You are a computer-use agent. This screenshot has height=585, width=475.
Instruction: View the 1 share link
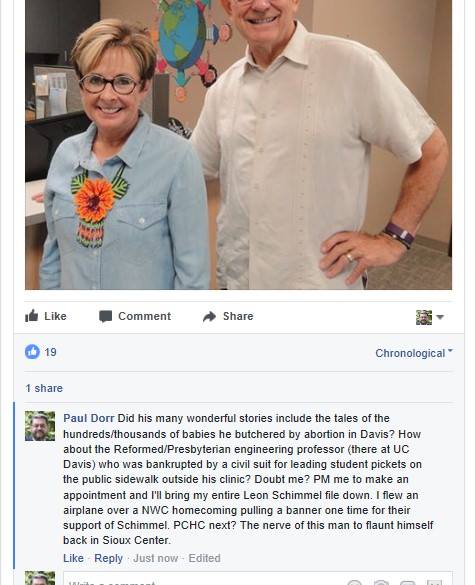pos(44,388)
